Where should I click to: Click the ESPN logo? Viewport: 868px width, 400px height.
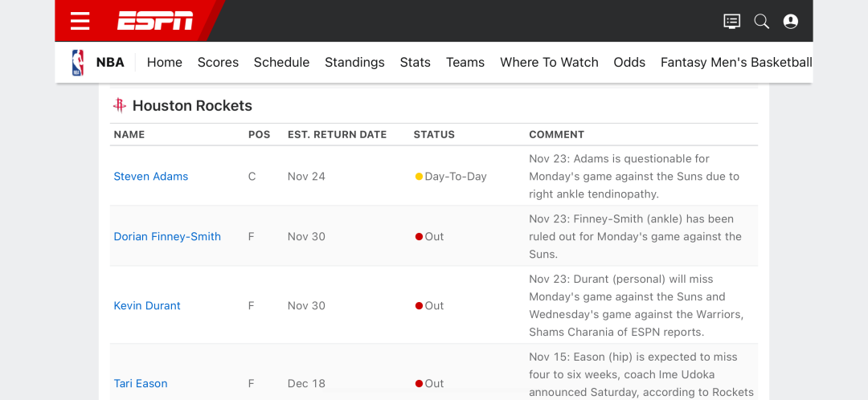pyautogui.click(x=155, y=21)
